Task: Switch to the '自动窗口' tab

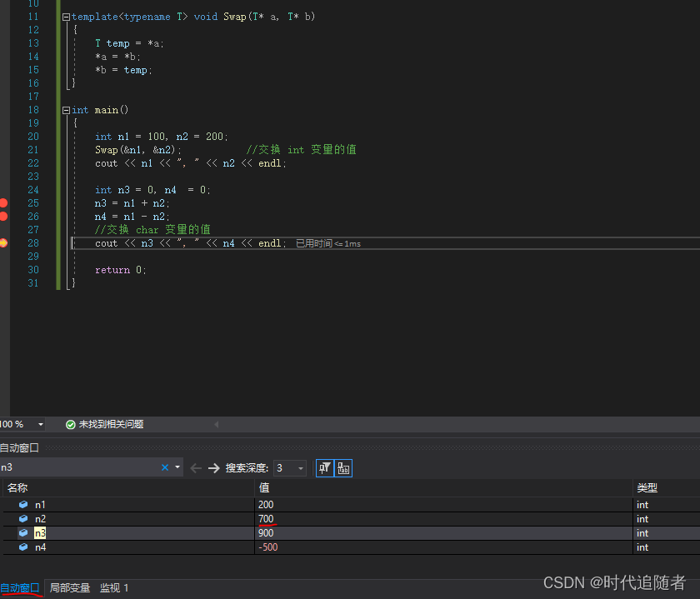Action: 20,588
